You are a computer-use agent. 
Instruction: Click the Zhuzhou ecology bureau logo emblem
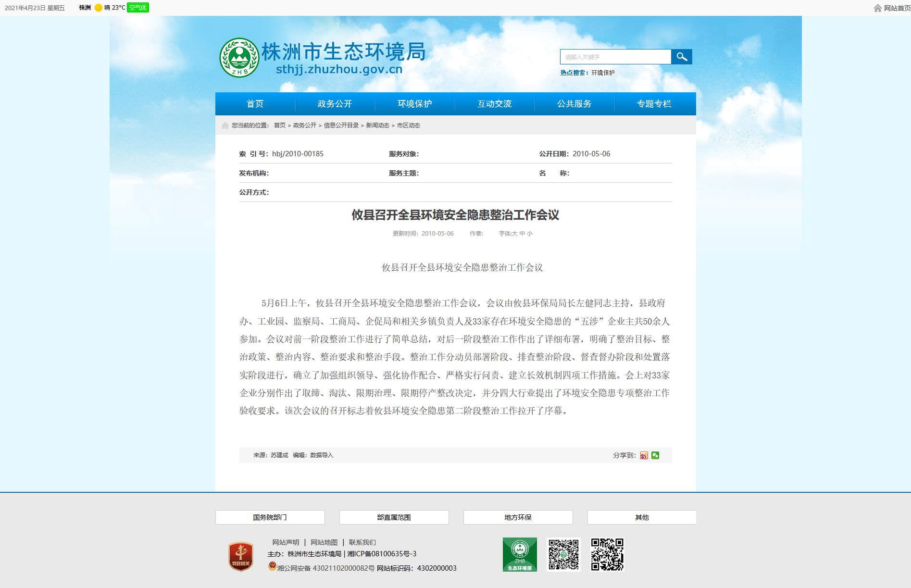coord(239,58)
